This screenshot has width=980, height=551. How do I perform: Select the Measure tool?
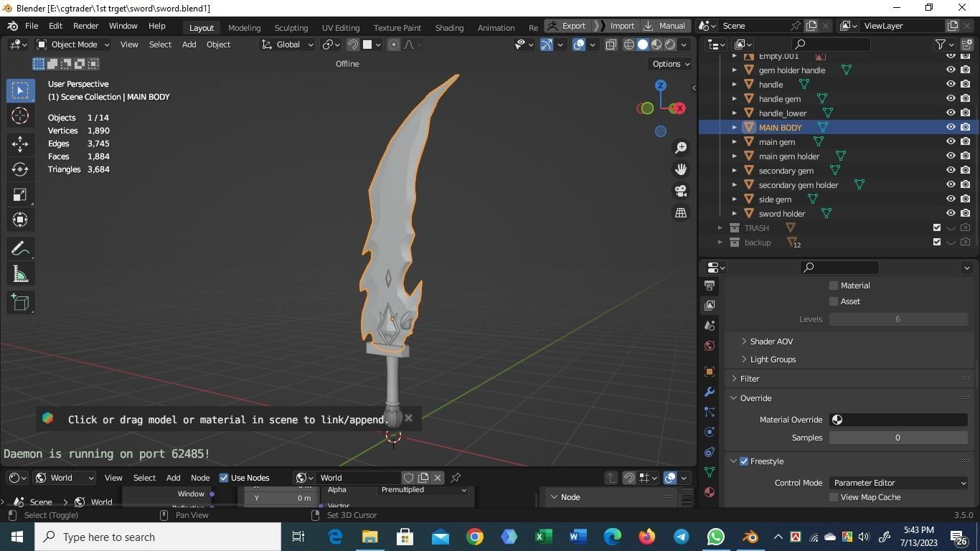tap(20, 274)
